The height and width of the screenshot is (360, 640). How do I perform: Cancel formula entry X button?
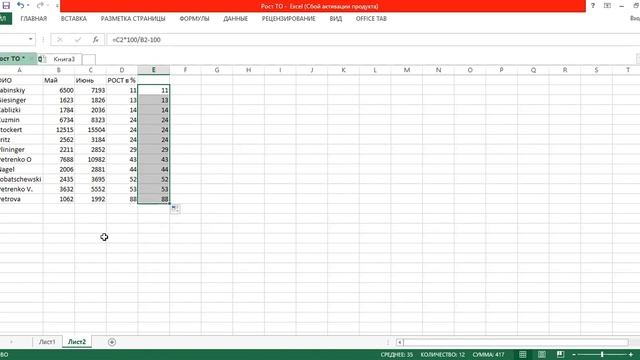[60, 40]
